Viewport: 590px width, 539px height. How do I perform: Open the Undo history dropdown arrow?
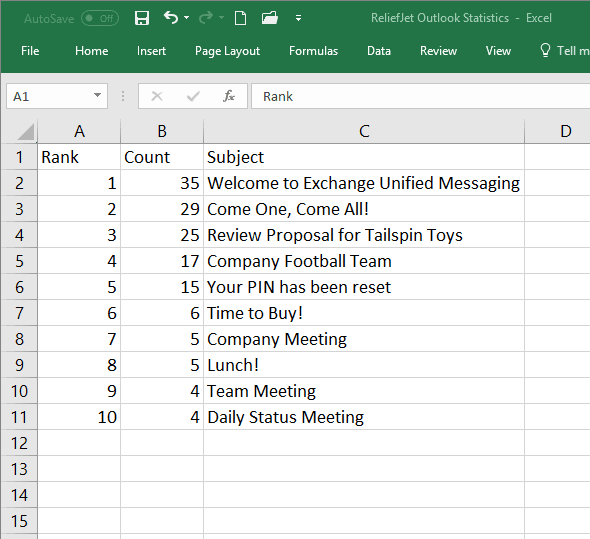pos(187,18)
